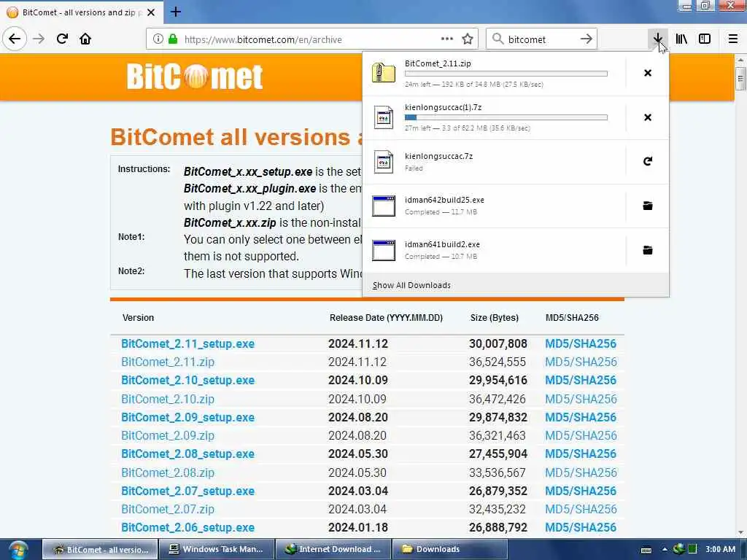Click the search box containing bitcomet
Viewport: 747px width, 560px height.
[x=541, y=39]
